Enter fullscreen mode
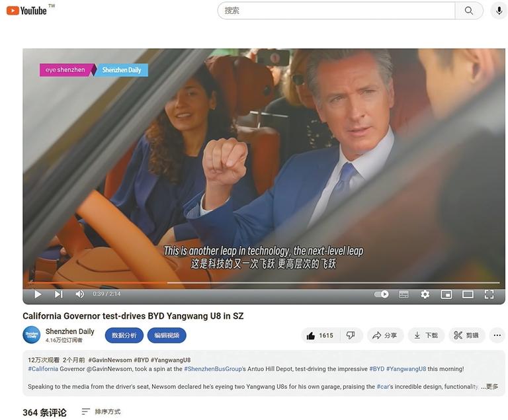 489,294
